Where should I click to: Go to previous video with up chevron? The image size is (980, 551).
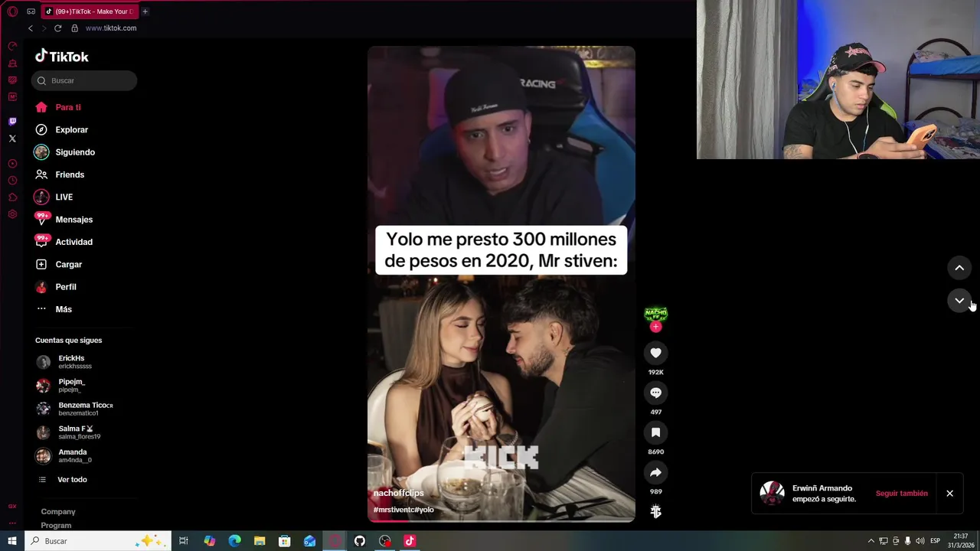pos(959,268)
